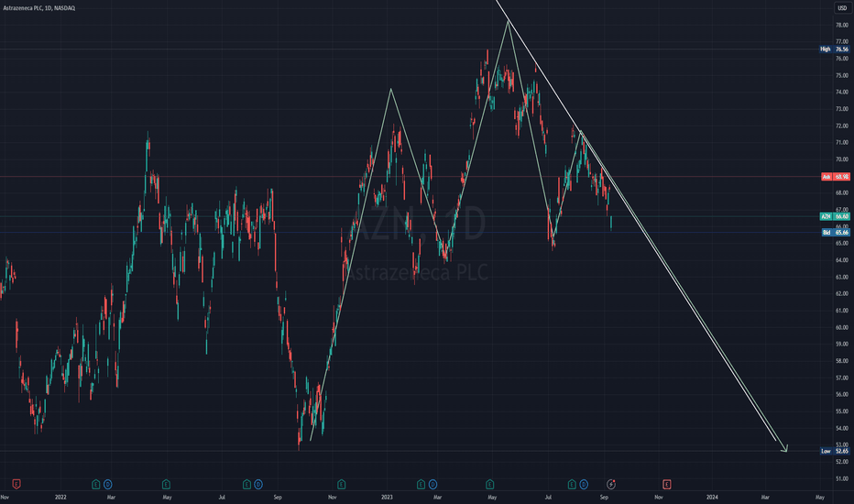Click the Low 52.65 price label
Image resolution: width=854 pixels, height=504 pixels.
pos(835,451)
